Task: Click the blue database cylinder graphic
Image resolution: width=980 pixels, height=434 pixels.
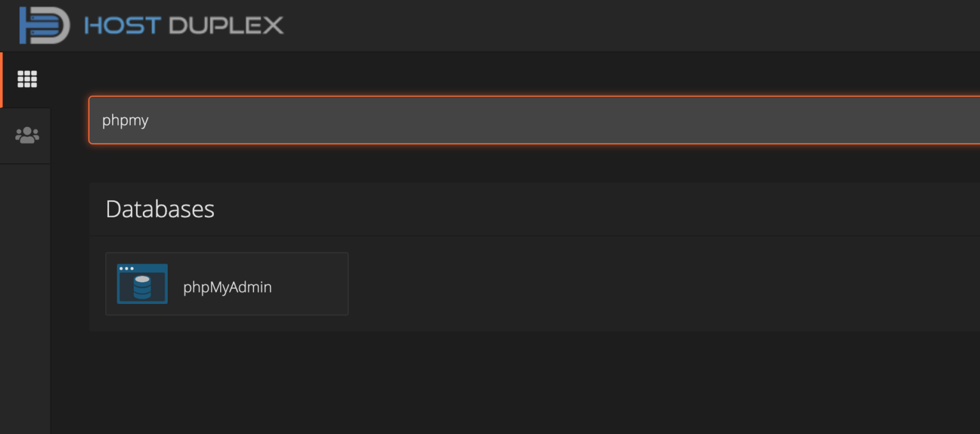Action: 143,287
